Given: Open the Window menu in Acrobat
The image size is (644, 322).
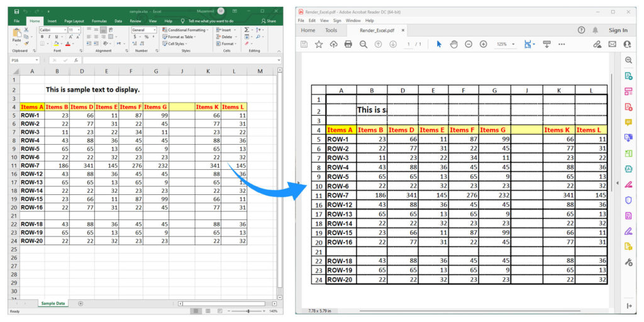Looking at the screenshot, I should tap(353, 20).
